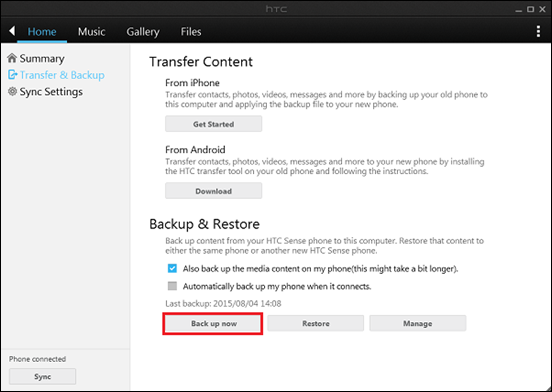Maximize the HTC window

point(530,10)
